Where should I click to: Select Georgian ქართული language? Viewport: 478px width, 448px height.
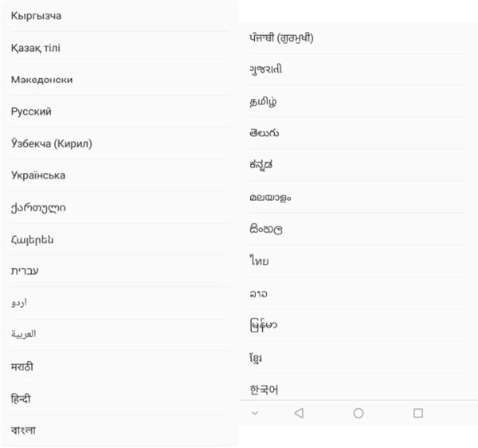pyautogui.click(x=119, y=208)
